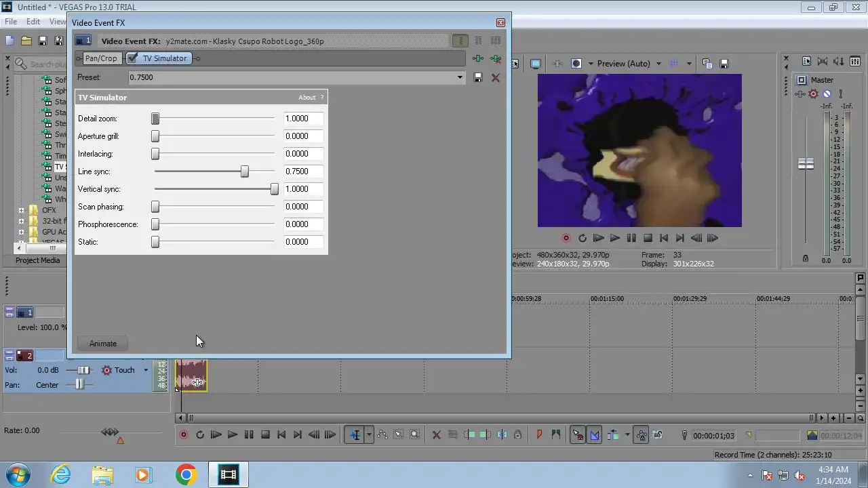The height and width of the screenshot is (488, 868).
Task: Open Internet Explorer from the taskbar
Action: point(61,474)
